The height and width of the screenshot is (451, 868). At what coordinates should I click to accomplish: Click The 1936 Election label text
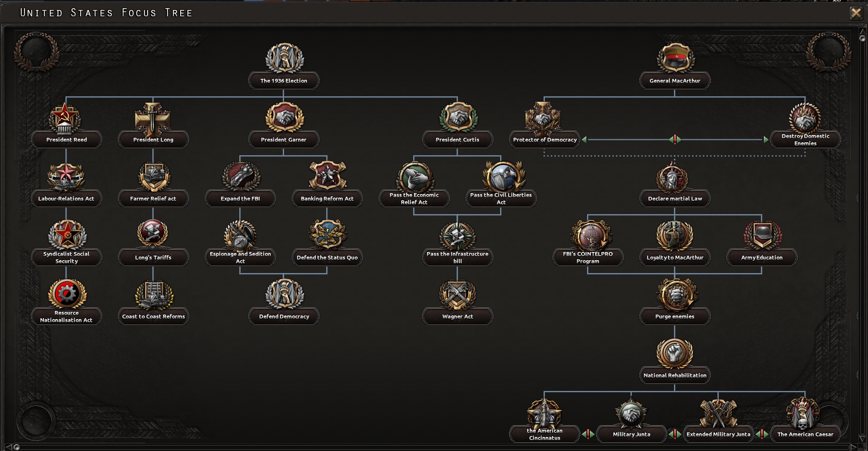tap(284, 81)
